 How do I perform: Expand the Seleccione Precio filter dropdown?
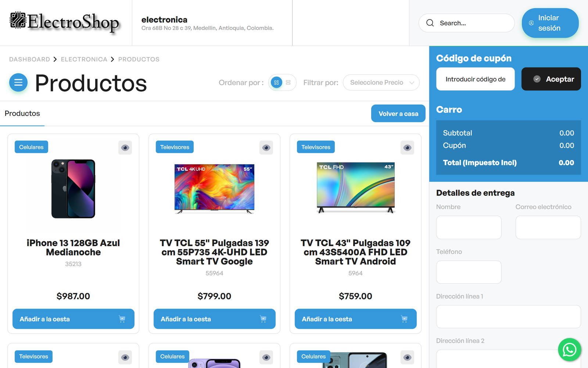pos(381,82)
